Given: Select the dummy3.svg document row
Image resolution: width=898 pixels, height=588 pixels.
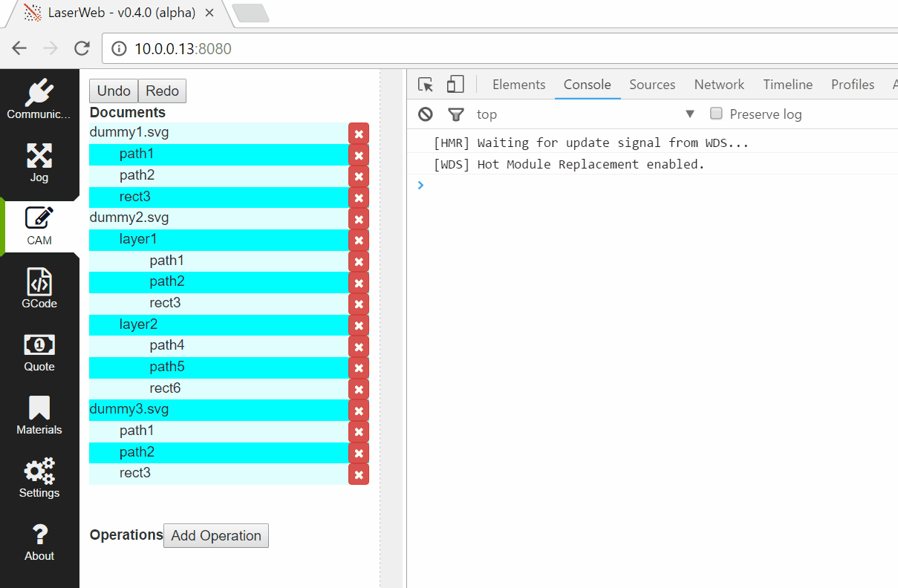Looking at the screenshot, I should pyautogui.click(x=218, y=410).
